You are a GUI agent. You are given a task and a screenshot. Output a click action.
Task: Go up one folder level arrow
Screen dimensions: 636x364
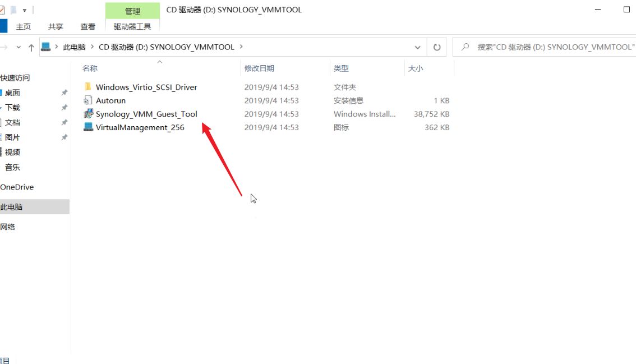click(x=31, y=48)
